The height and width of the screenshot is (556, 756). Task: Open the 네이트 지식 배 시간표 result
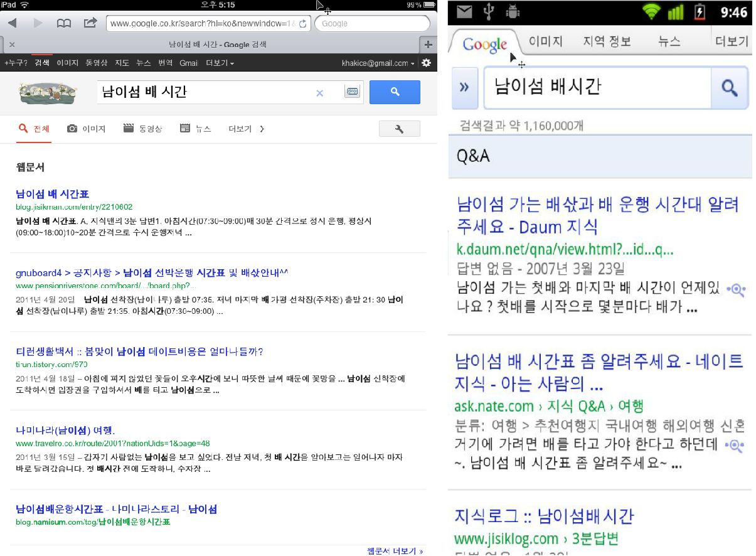599,372
